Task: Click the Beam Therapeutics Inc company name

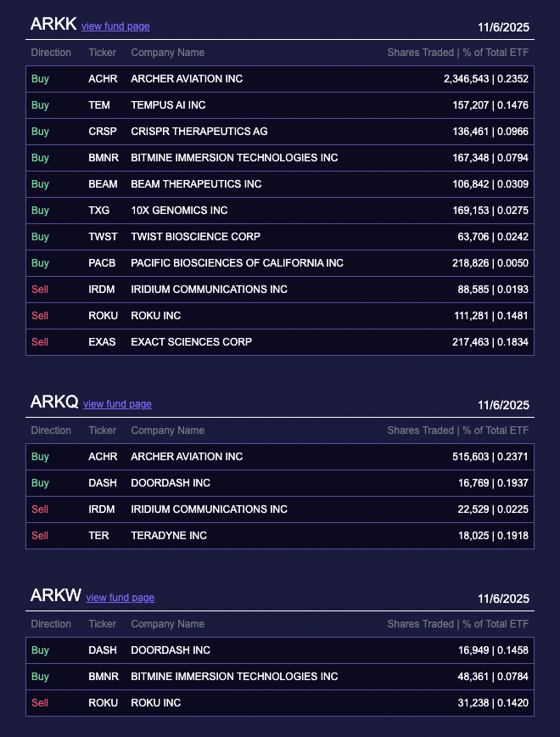Action: 196,184
